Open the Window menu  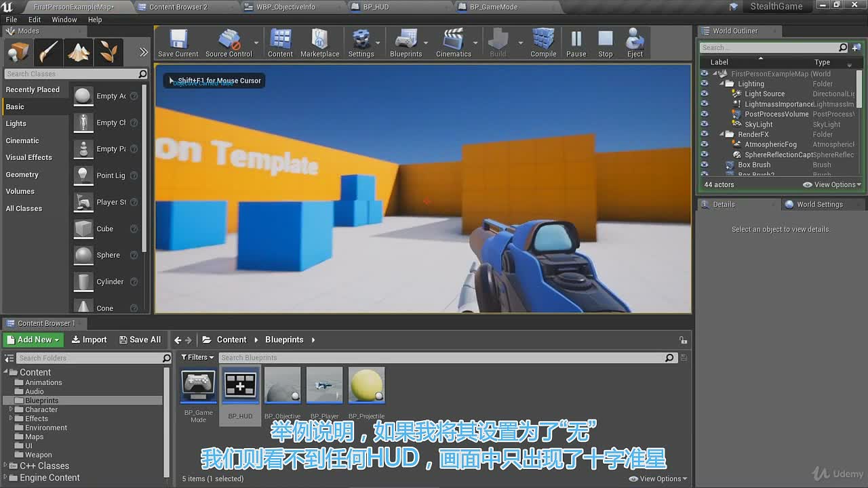[x=64, y=20]
